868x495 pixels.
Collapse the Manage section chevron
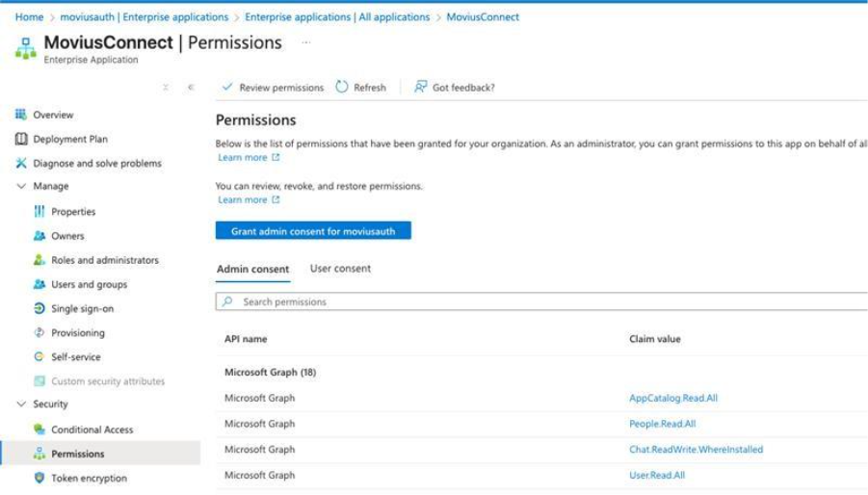tap(21, 186)
